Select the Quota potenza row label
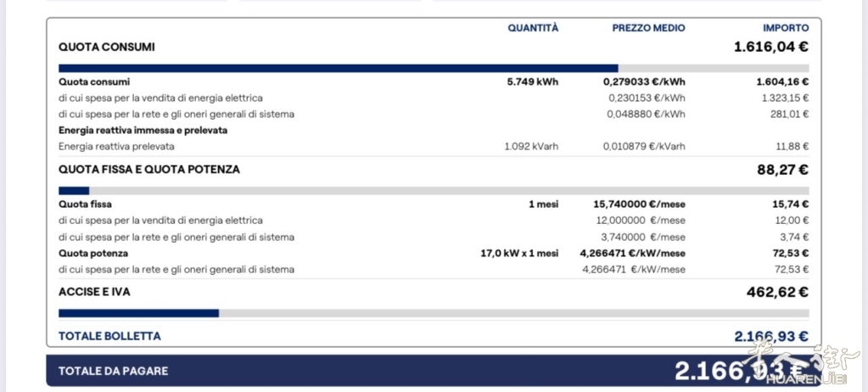 pos(93,253)
